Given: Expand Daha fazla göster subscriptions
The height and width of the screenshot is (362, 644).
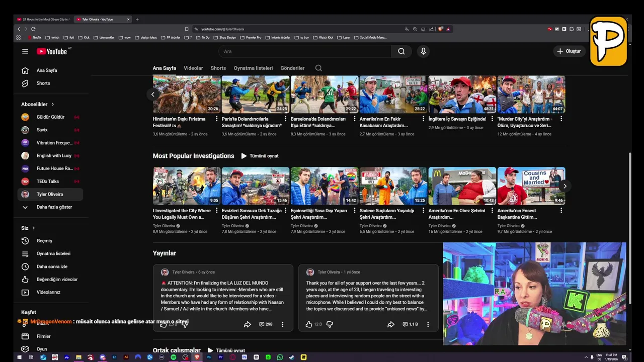Looking at the screenshot, I should (x=50, y=207).
